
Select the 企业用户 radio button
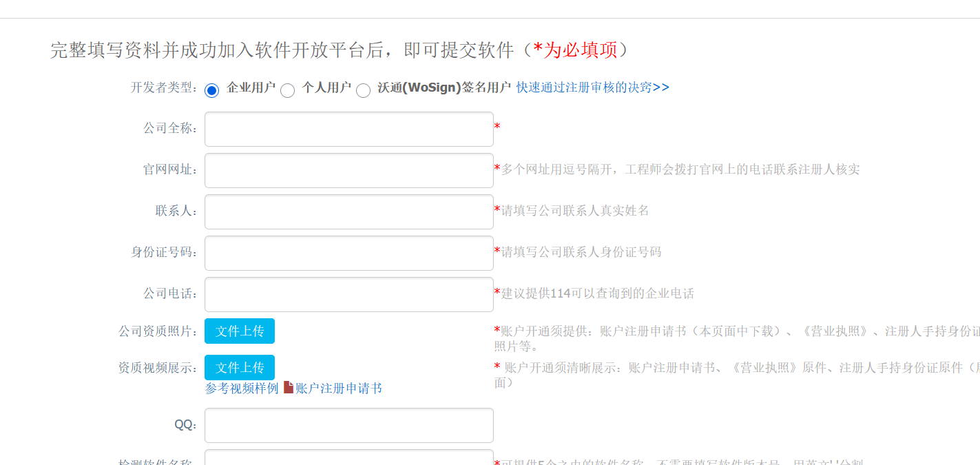click(x=212, y=90)
